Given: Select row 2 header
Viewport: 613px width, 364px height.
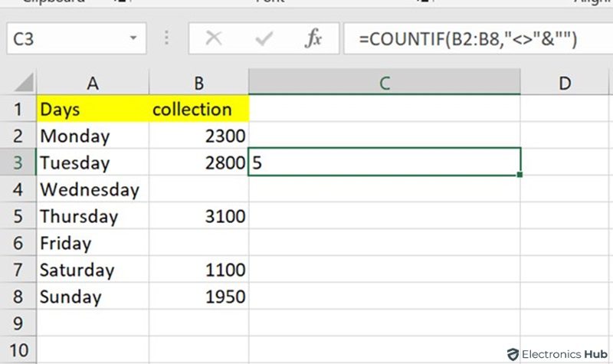Looking at the screenshot, I should point(18,136).
